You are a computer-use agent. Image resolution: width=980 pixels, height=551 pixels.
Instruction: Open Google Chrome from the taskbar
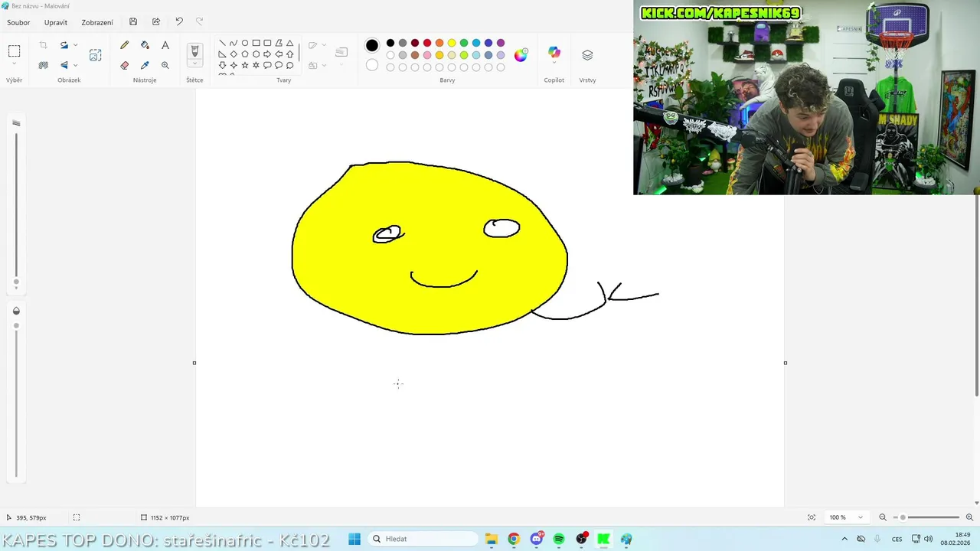(514, 539)
